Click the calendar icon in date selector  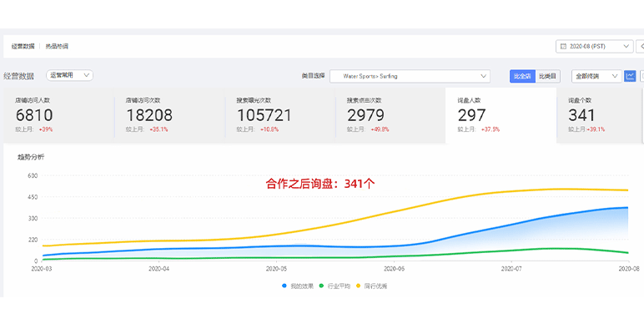[x=564, y=47]
